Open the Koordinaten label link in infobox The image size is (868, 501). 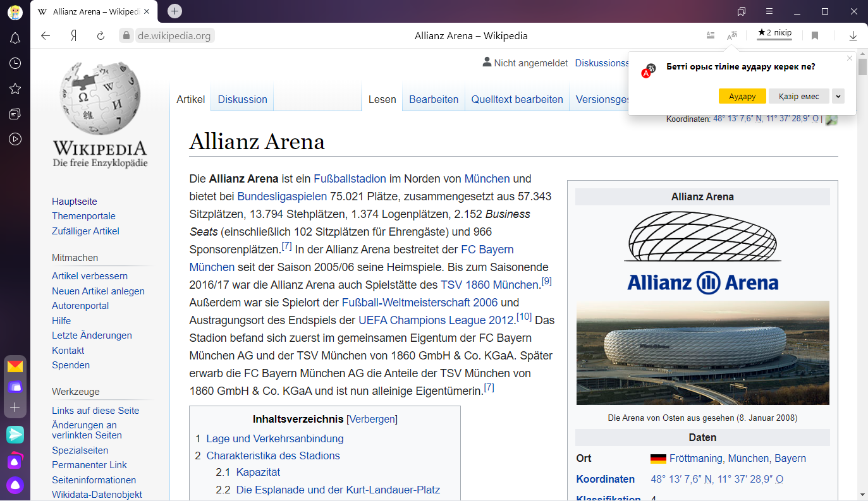pyautogui.click(x=605, y=479)
